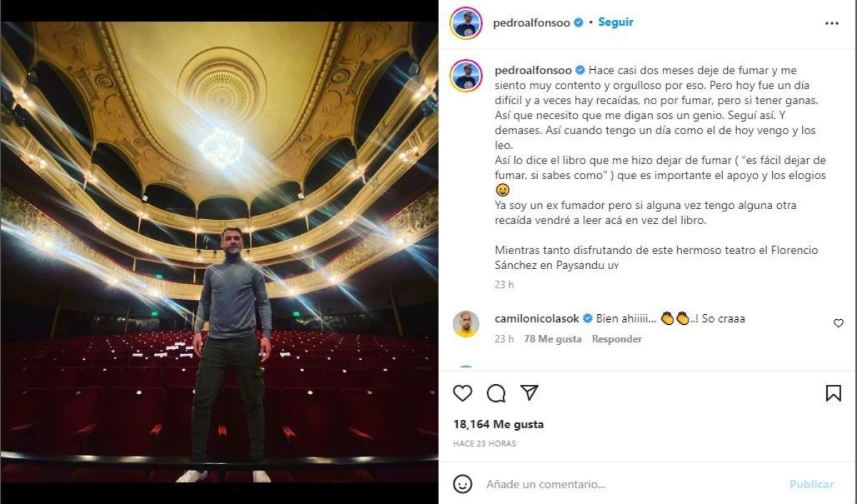The image size is (857, 504).
Task: Open the three-dot more options menu
Action: click(x=832, y=24)
